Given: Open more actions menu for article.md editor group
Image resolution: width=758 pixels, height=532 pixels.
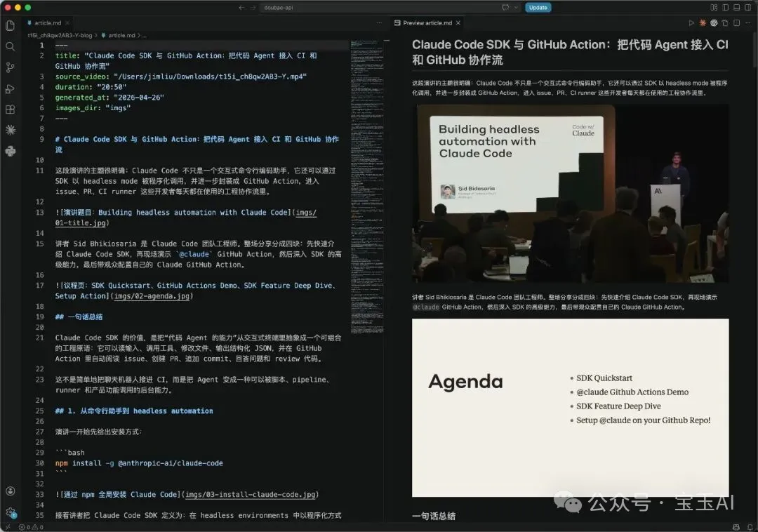Looking at the screenshot, I should [x=379, y=22].
